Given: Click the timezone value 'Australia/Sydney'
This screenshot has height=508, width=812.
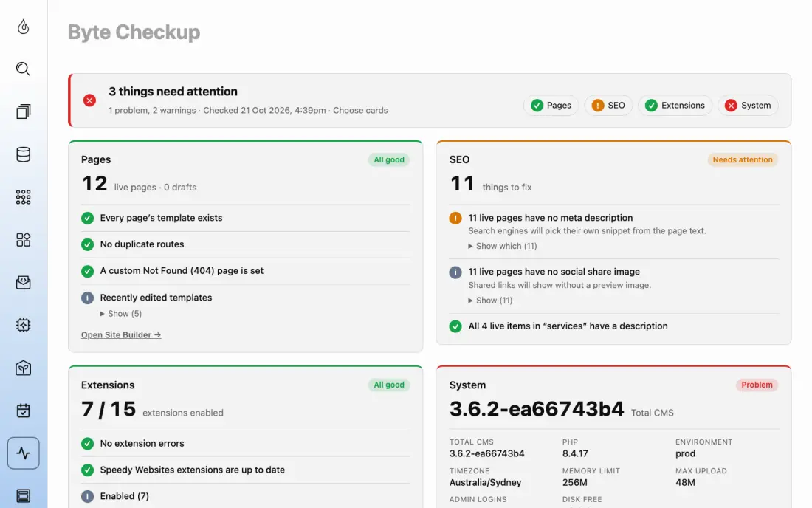Looking at the screenshot, I should (485, 483).
